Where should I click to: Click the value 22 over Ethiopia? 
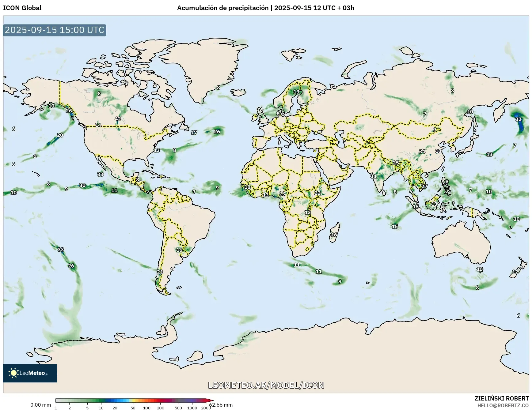coord(317,193)
